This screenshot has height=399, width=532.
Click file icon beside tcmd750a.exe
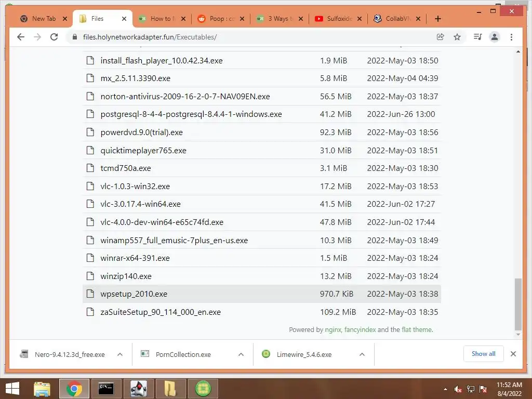tap(90, 168)
